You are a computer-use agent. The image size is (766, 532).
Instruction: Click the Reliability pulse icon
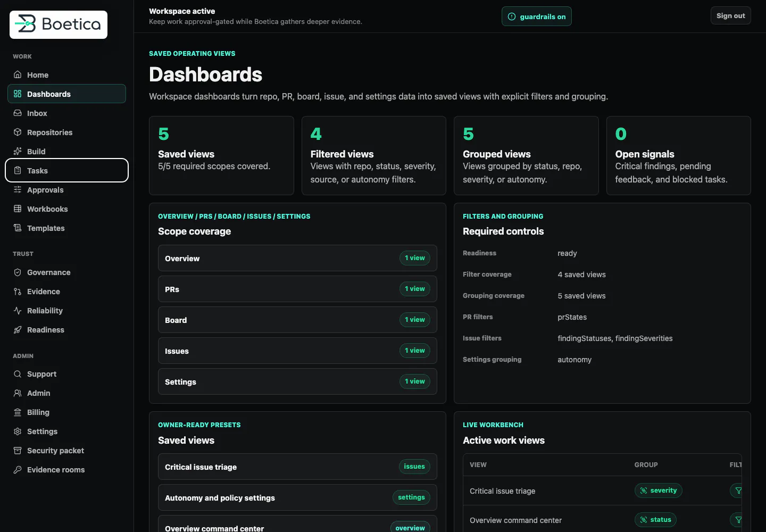18,311
